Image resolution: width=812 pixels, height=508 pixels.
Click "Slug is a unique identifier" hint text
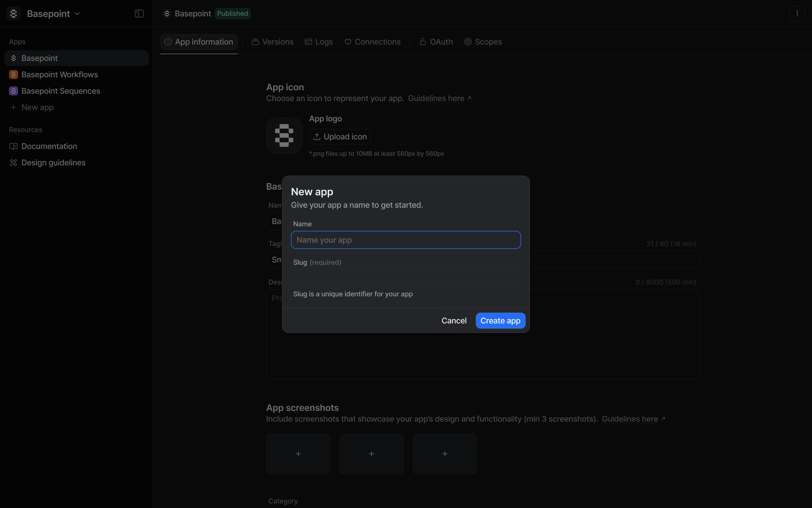pyautogui.click(x=353, y=294)
